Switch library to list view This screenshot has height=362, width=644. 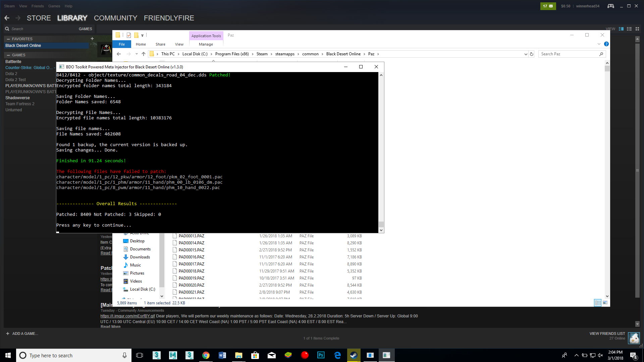point(629,29)
